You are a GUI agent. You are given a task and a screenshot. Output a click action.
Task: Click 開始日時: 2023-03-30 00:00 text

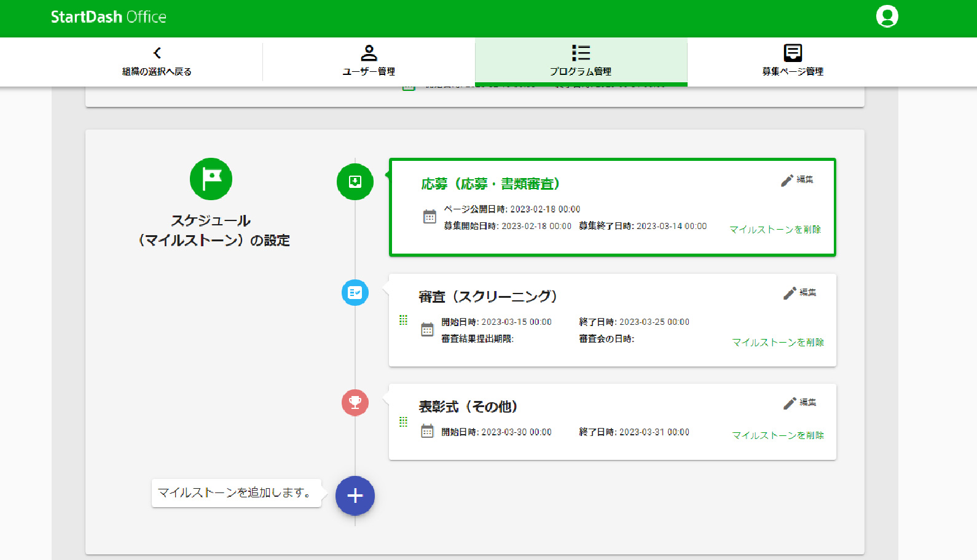click(496, 432)
